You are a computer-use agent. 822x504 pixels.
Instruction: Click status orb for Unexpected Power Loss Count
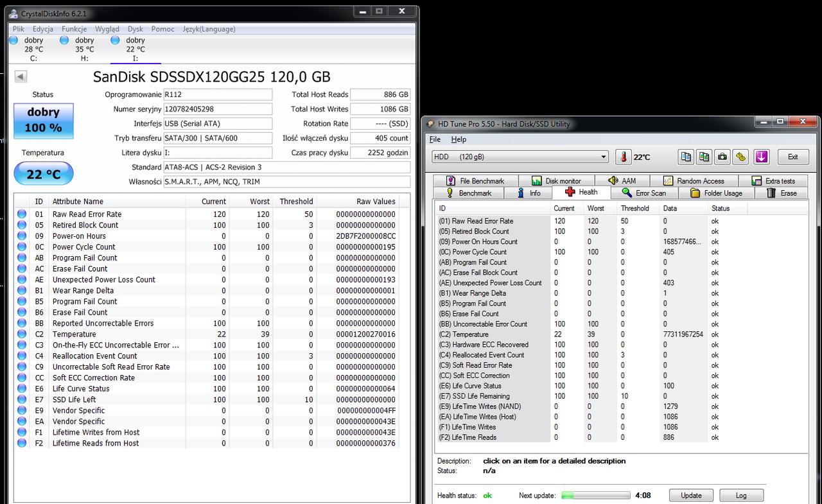coord(22,280)
